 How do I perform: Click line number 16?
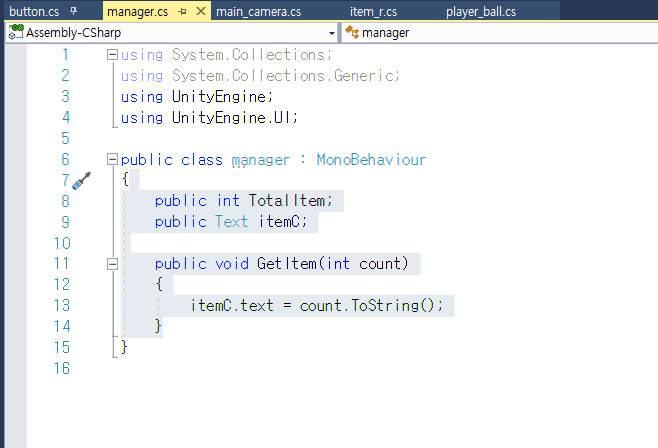[62, 368]
